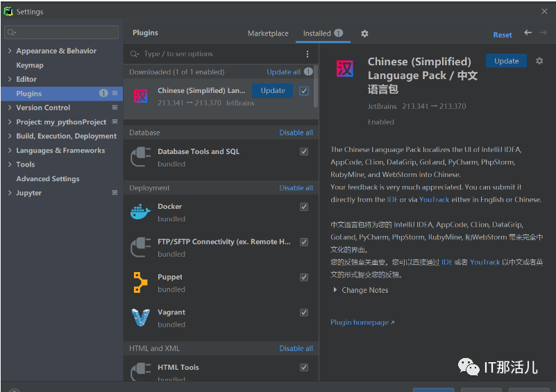Click the Docker whale icon
Viewport: 556px width, 392px height.
(x=140, y=212)
